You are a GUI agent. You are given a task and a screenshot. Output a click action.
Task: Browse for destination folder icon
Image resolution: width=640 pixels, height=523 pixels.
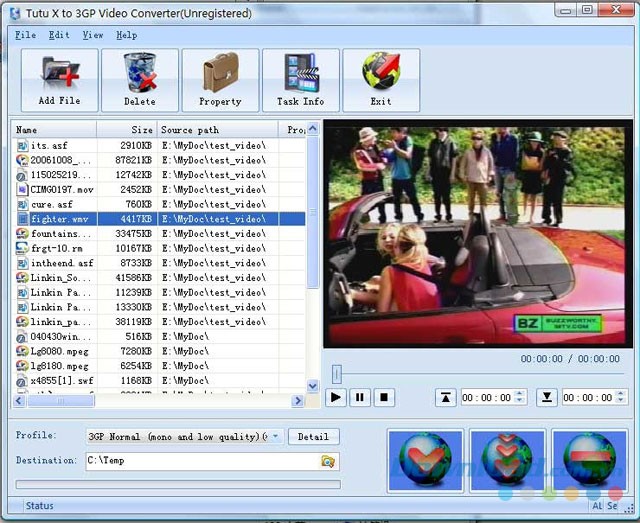(328, 461)
